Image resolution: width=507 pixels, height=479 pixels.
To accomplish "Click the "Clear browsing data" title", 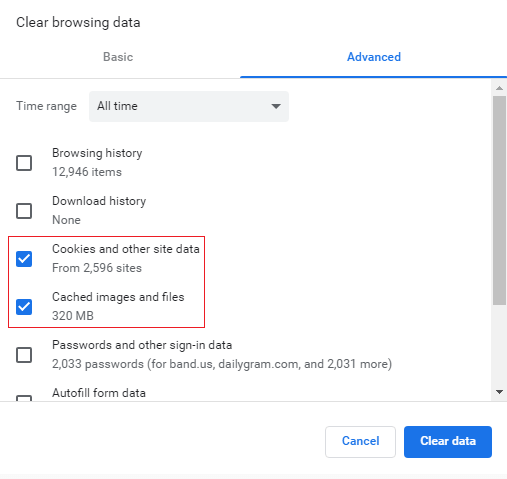I will [x=78, y=23].
